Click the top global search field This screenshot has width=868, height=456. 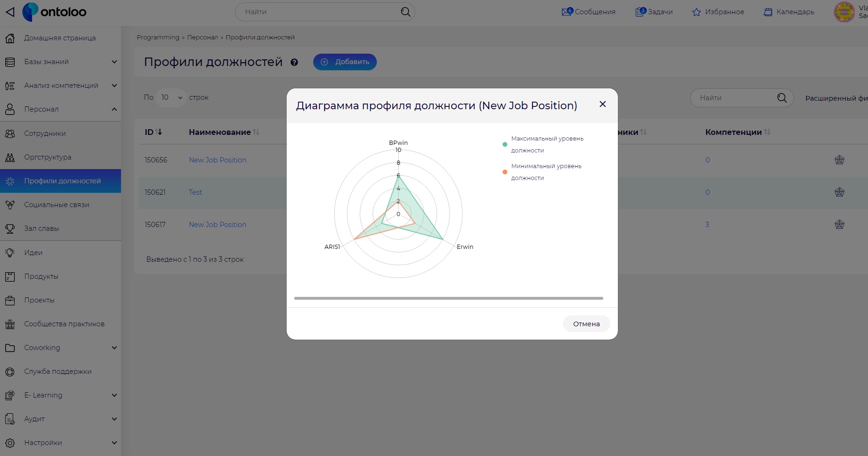tap(325, 12)
